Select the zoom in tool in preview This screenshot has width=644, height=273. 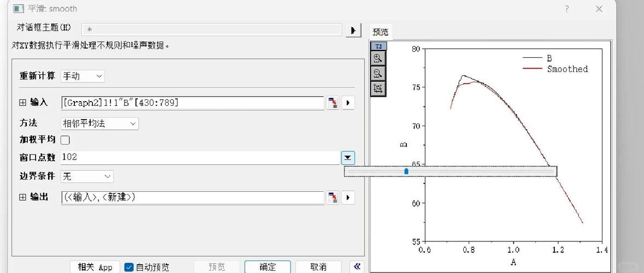[378, 58]
